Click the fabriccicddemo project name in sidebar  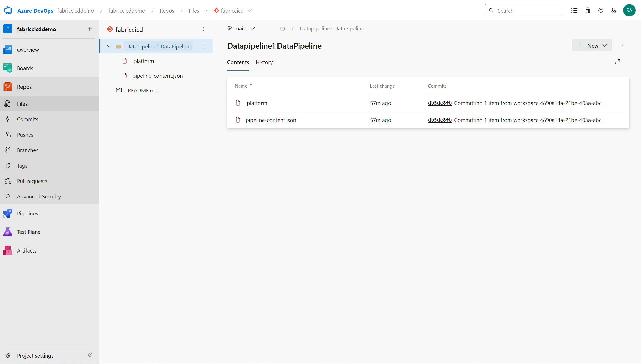(36, 29)
